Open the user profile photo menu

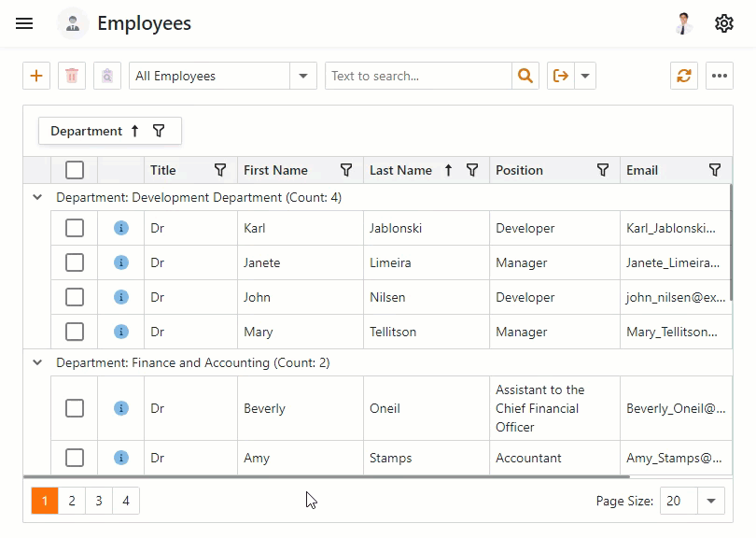pyautogui.click(x=684, y=23)
